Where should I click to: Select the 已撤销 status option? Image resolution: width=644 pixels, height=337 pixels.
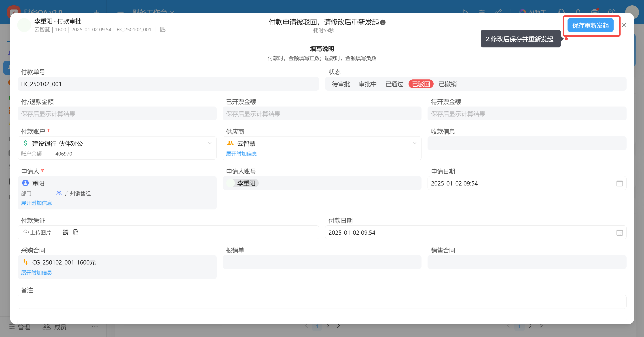(x=448, y=84)
